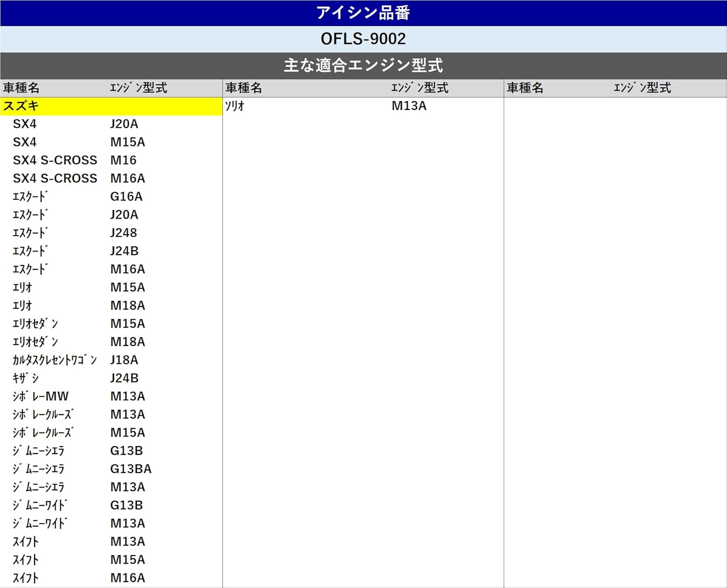Viewport: 727px width, 588px height.
Task: Click the engine code "G16A"
Action: point(126,197)
